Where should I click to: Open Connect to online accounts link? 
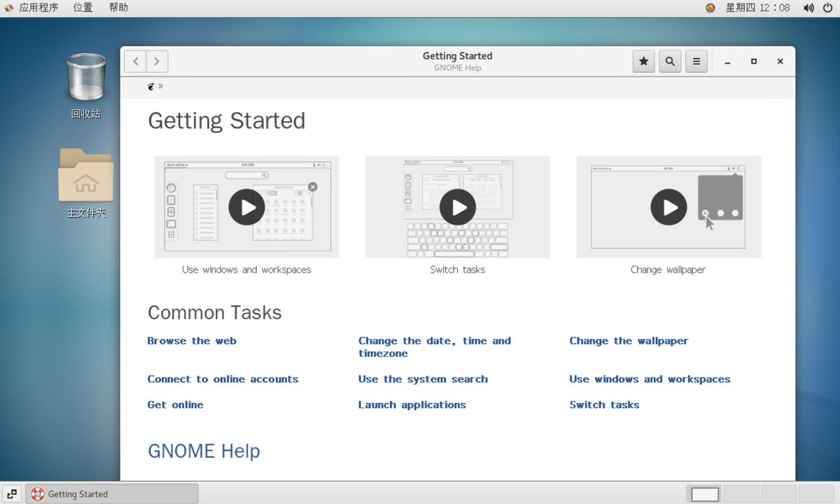(x=223, y=379)
